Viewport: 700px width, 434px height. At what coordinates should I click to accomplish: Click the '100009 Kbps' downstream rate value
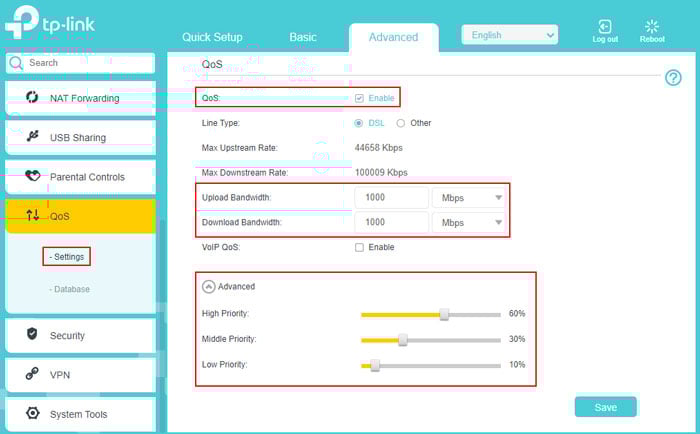381,173
